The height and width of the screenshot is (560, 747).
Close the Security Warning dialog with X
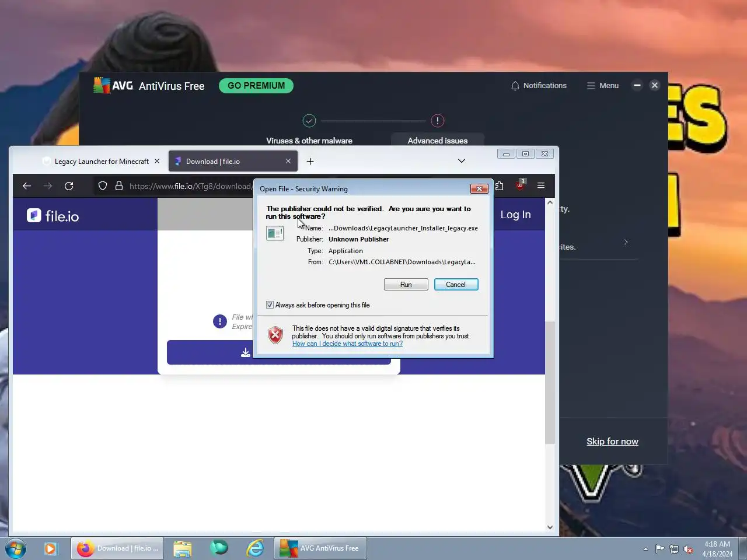click(479, 188)
